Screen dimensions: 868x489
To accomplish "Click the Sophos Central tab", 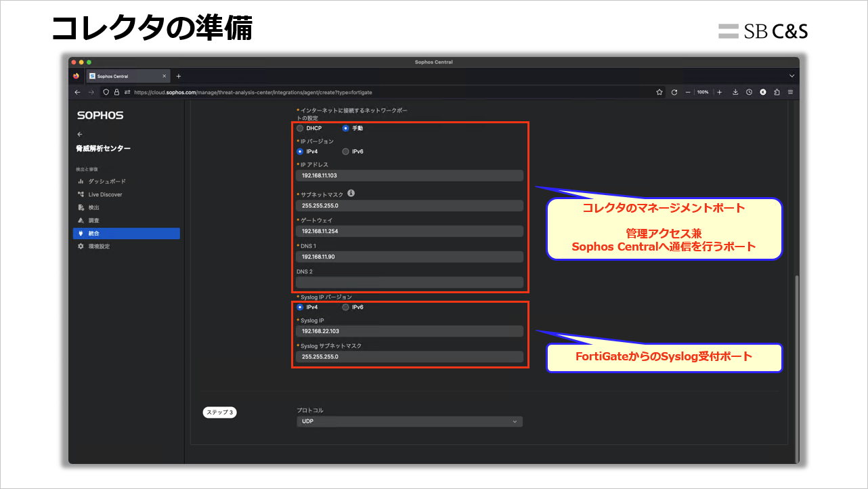I will [x=128, y=76].
